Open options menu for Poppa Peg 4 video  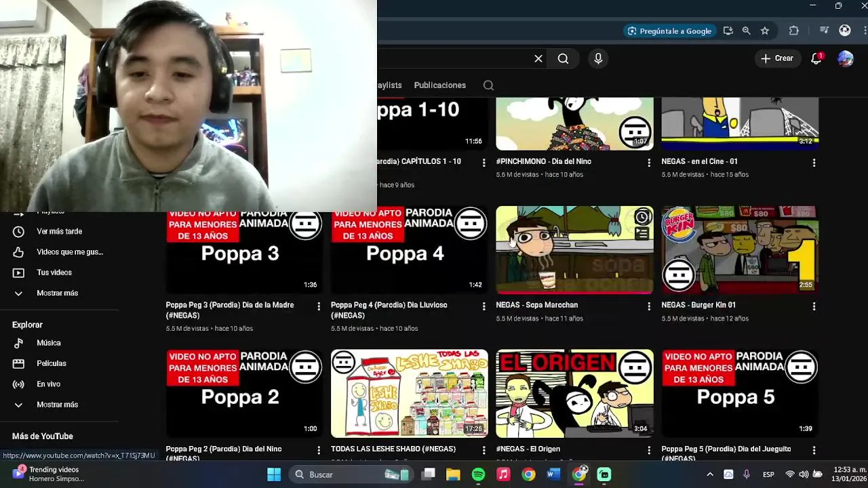pos(484,306)
